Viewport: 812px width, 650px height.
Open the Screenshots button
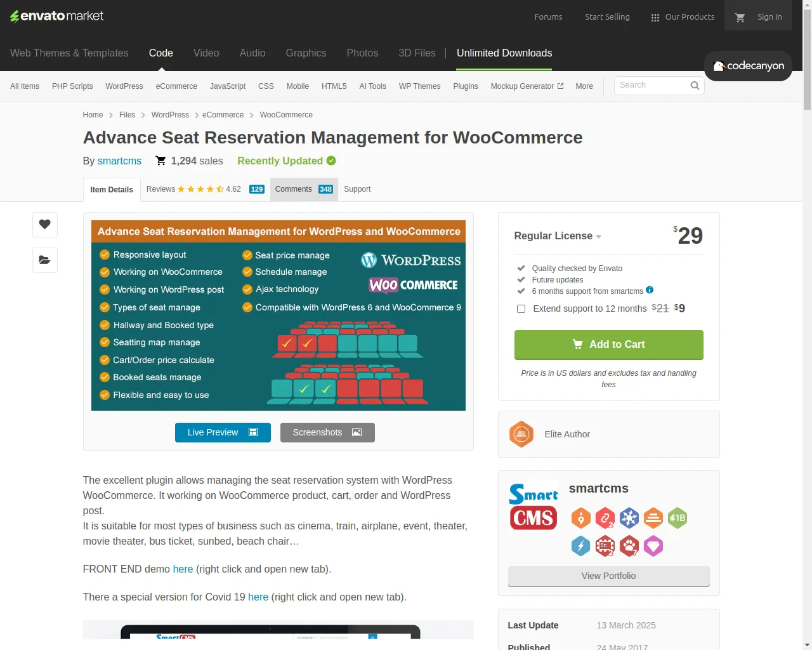[327, 432]
